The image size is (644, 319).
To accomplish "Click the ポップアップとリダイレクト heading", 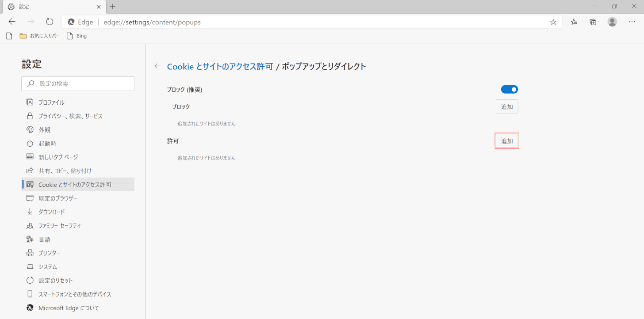I will click(324, 66).
